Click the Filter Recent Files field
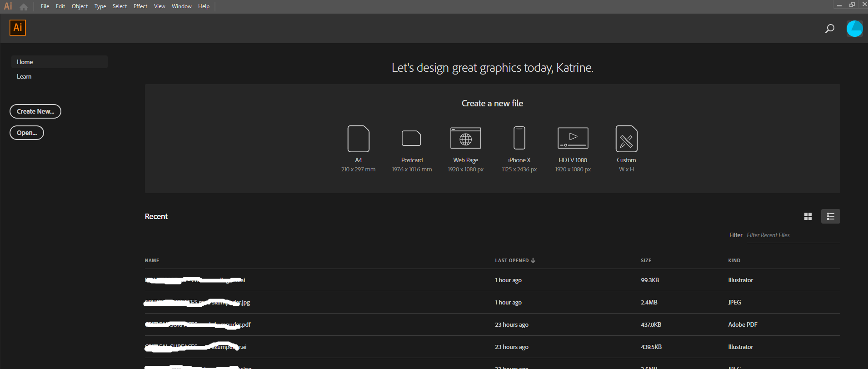868x369 pixels. [x=793, y=235]
